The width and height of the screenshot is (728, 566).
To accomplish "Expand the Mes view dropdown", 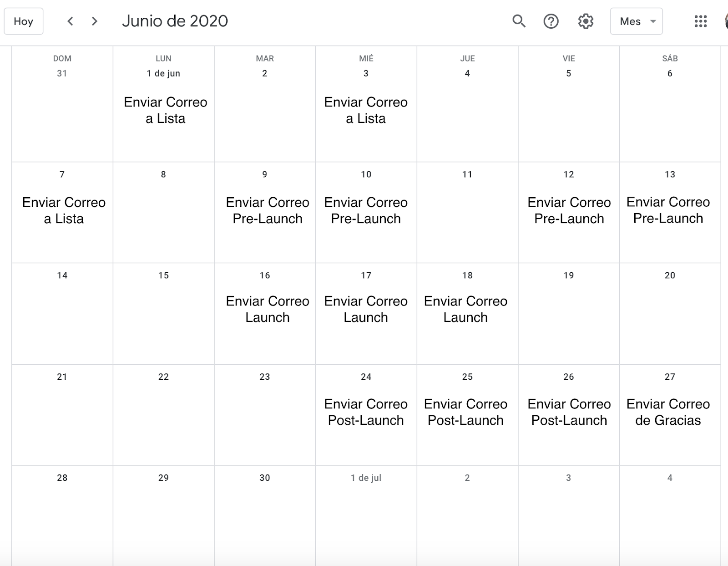I will (x=636, y=21).
